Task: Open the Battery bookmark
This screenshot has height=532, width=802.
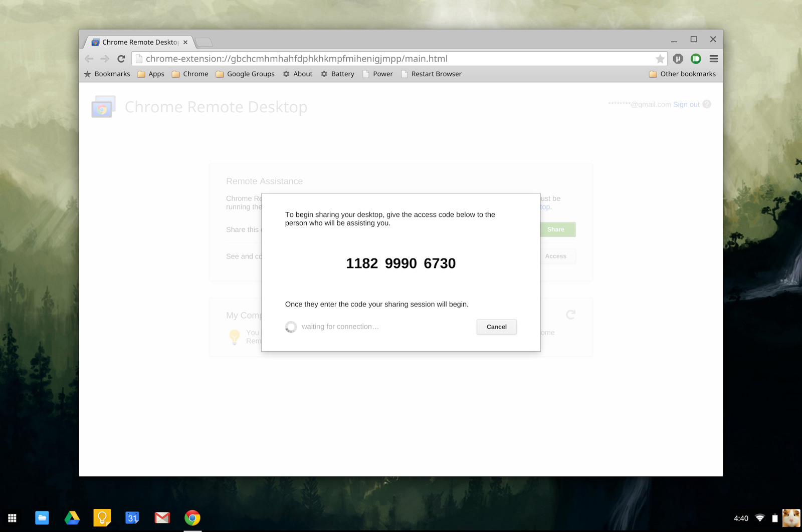Action: 338,74
